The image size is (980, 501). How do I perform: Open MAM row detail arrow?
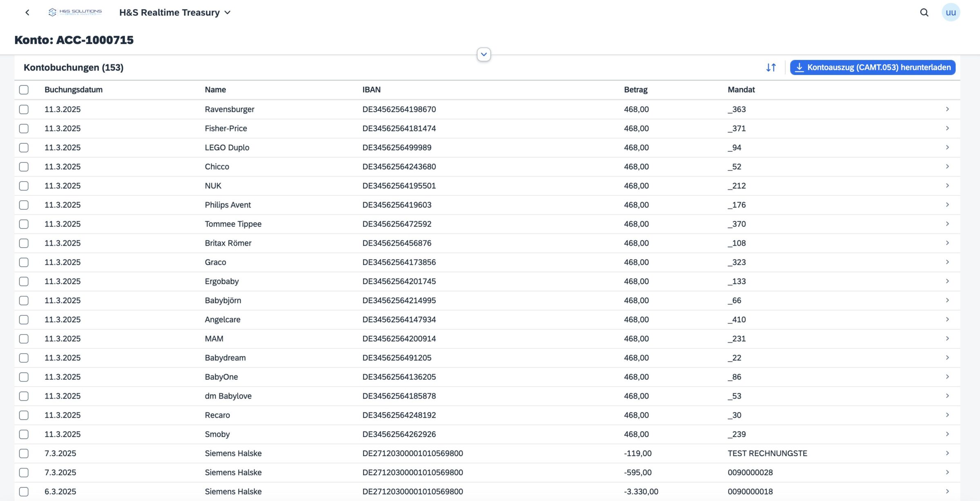click(x=947, y=339)
